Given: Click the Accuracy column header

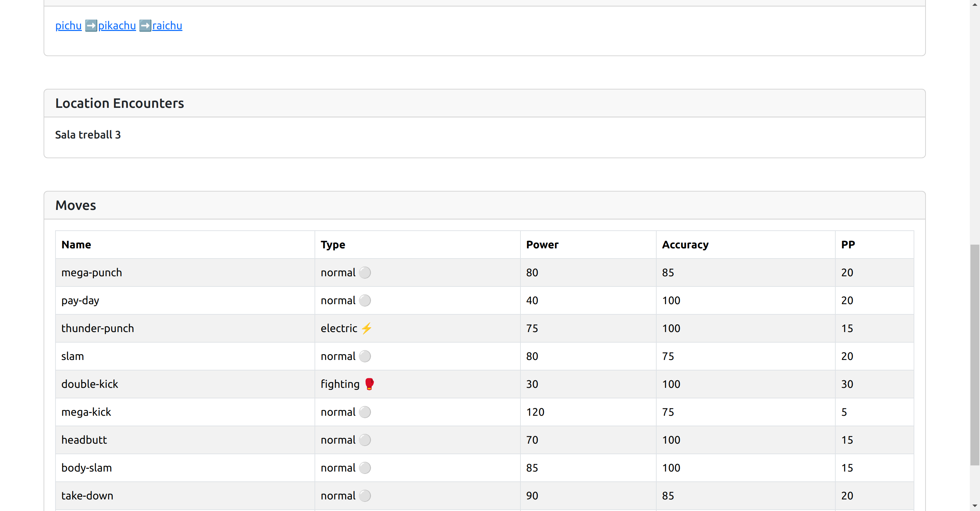Looking at the screenshot, I should click(x=685, y=245).
